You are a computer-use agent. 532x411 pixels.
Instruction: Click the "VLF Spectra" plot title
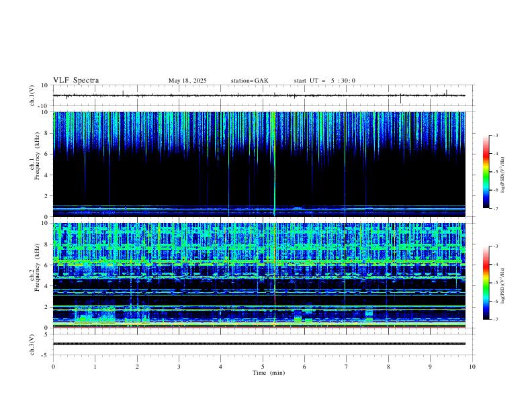click(x=76, y=81)
